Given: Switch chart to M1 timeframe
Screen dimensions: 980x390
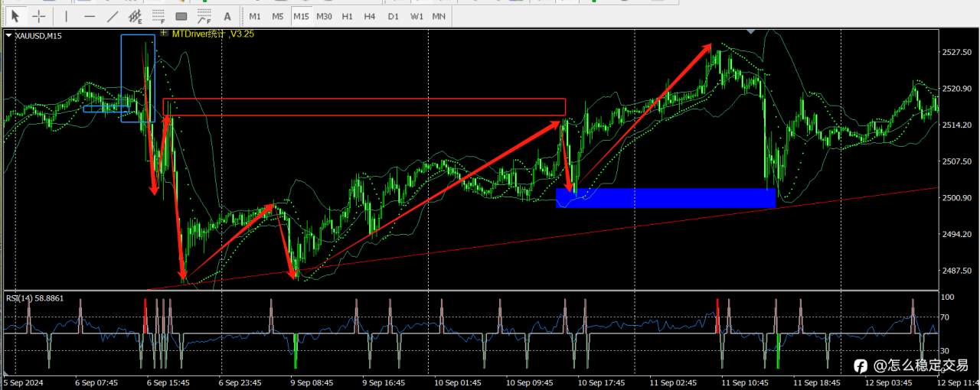Looking at the screenshot, I should point(255,16).
